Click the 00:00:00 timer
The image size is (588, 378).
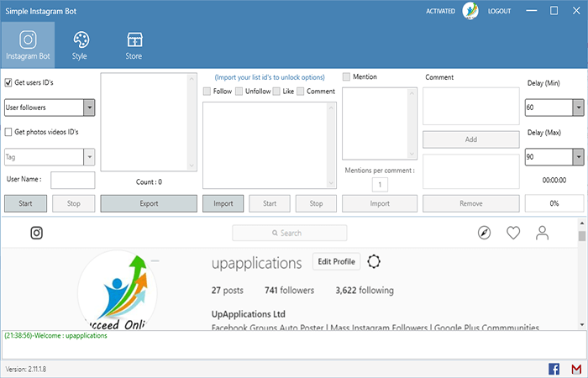point(554,181)
